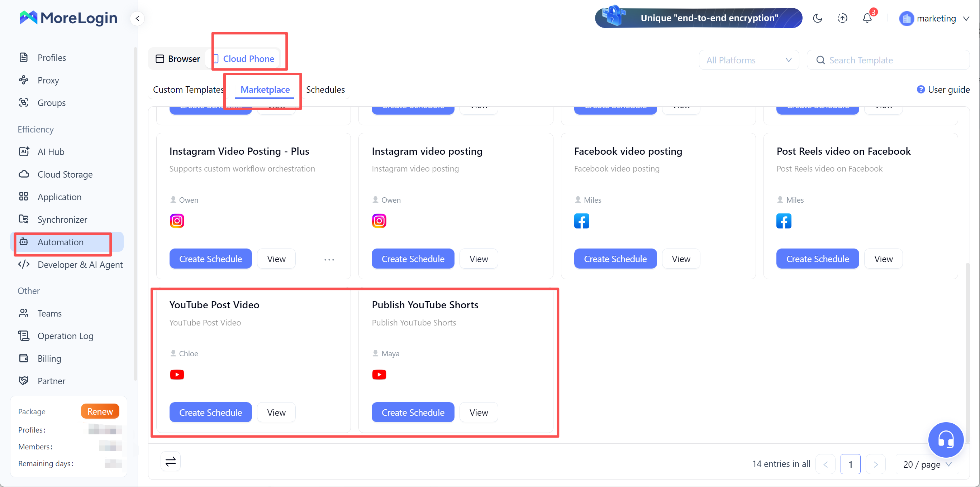Create Schedule for YouTube Post Video
The height and width of the screenshot is (487, 980).
tap(210, 413)
